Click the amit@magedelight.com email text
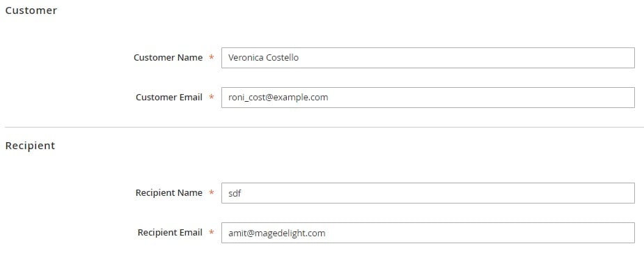This screenshot has height=253, width=644. [x=277, y=233]
